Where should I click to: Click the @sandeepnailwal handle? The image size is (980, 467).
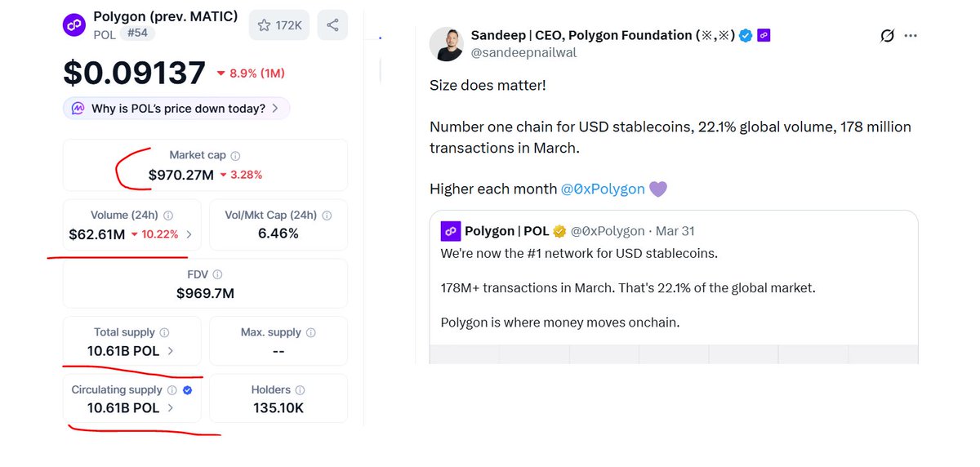[523, 52]
